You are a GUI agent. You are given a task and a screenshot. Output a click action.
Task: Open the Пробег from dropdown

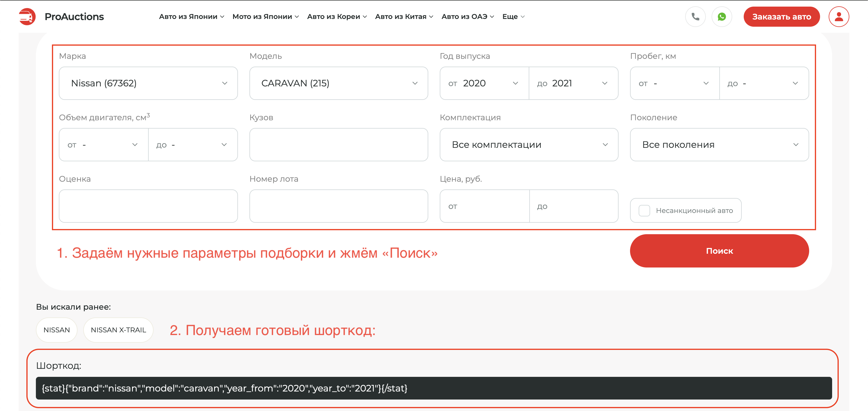tap(675, 83)
